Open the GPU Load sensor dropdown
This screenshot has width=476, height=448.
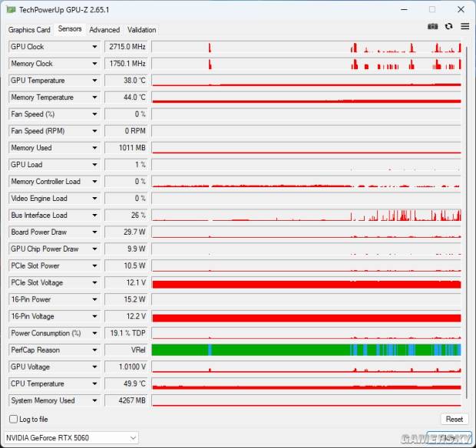(94, 165)
